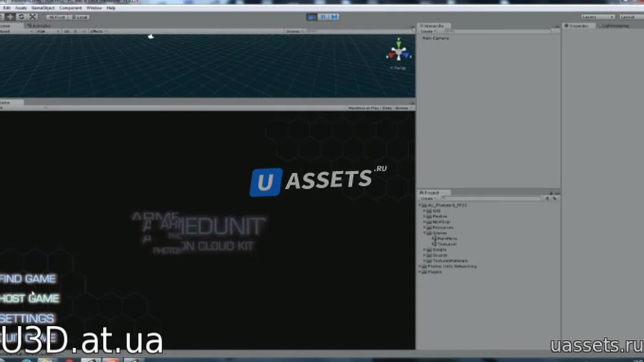
Task: Expand the Sounds folder in Project
Action: coord(425,255)
